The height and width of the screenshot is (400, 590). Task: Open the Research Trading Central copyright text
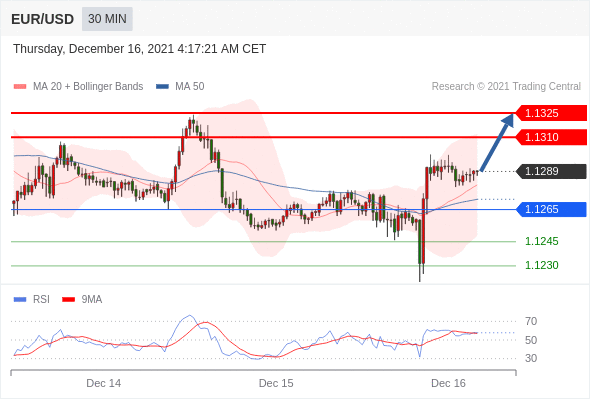(x=506, y=87)
